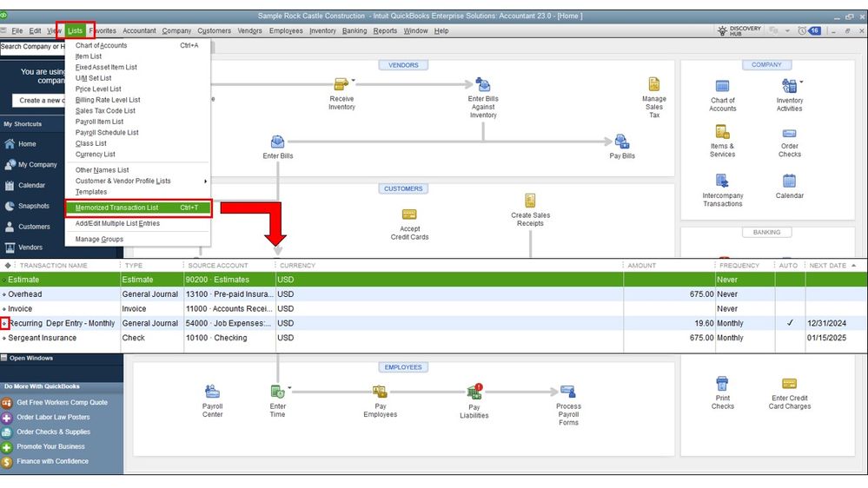Open Create Sales Receipts icon
The width and height of the screenshot is (868, 488).
click(530, 201)
